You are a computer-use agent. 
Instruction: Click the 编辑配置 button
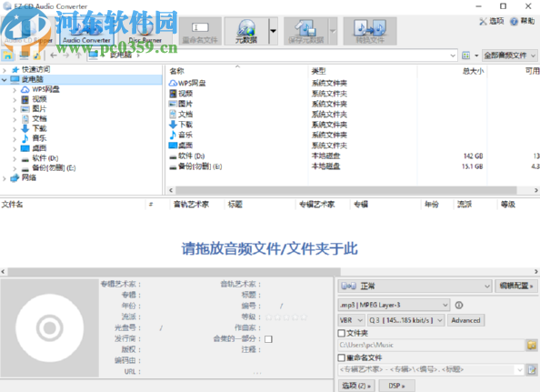(515, 286)
